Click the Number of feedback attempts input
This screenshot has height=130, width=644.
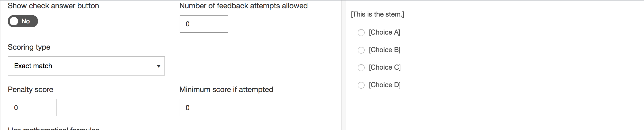[204, 24]
